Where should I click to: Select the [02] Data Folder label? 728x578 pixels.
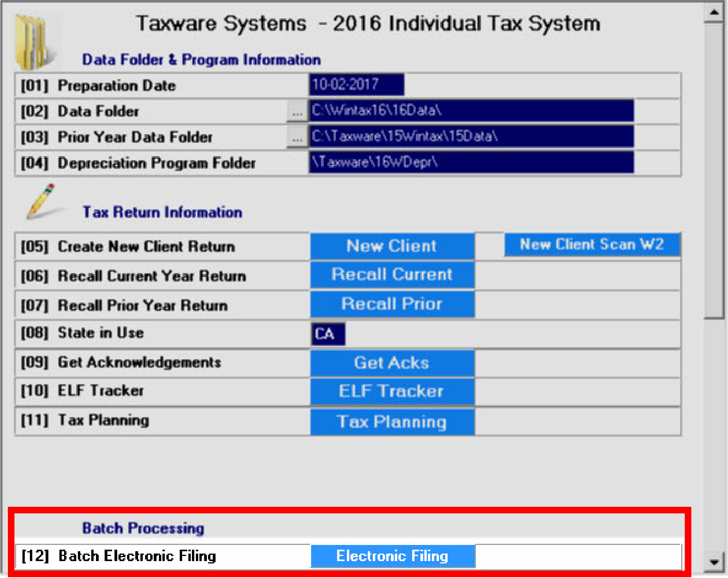click(x=79, y=111)
